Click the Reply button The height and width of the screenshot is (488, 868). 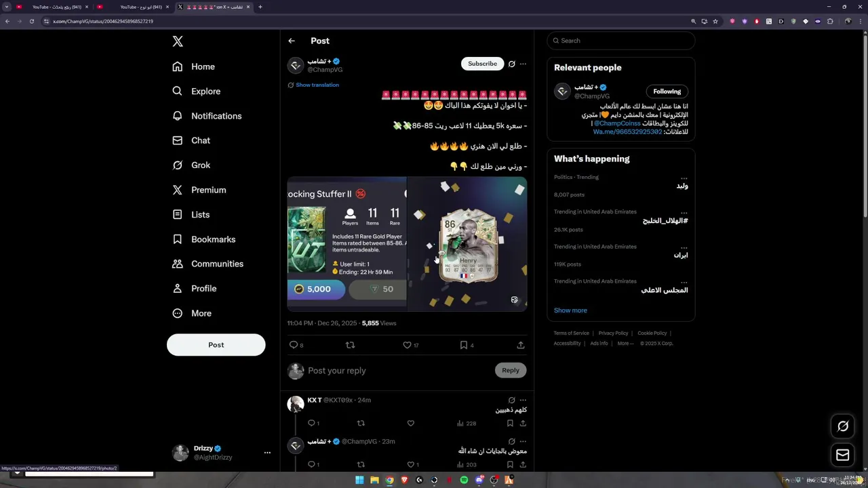511,370
